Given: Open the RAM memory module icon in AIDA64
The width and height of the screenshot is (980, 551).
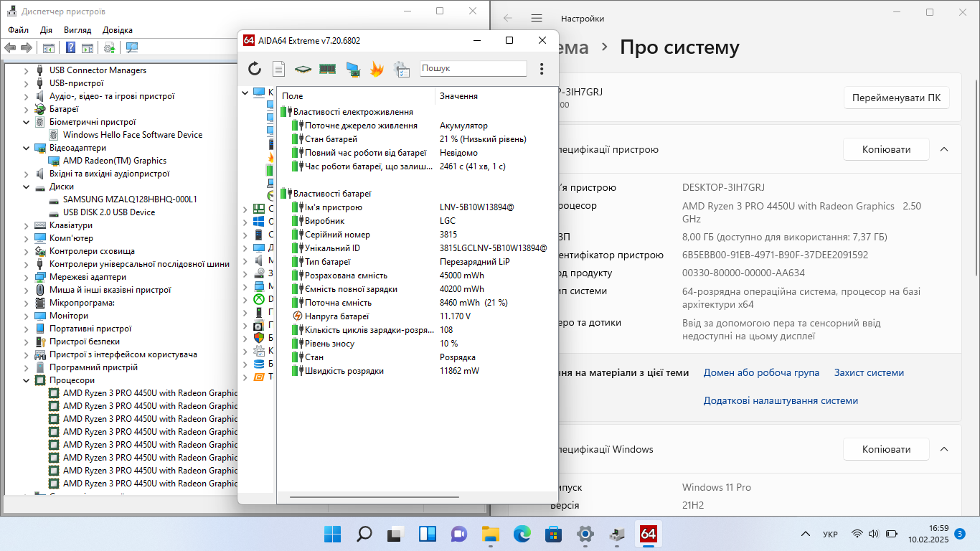Looking at the screenshot, I should click(328, 69).
